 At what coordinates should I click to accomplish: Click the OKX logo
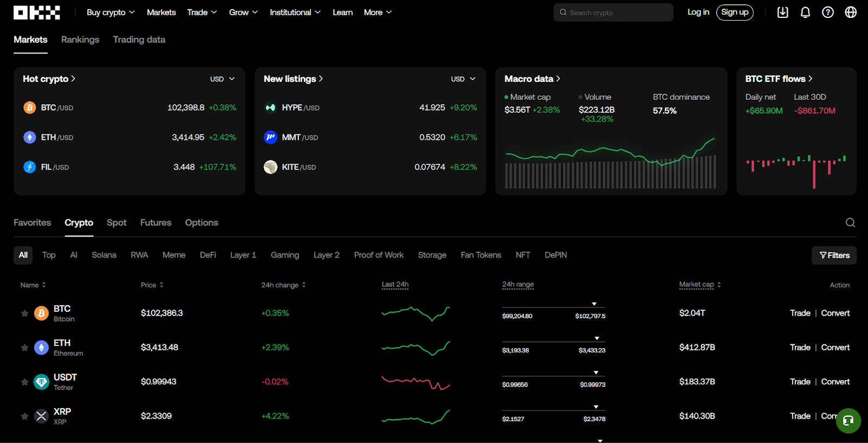coord(37,12)
